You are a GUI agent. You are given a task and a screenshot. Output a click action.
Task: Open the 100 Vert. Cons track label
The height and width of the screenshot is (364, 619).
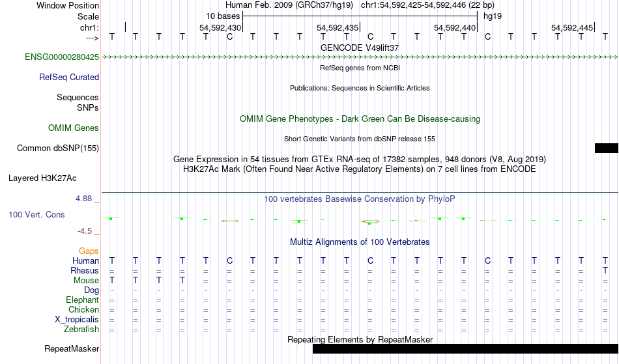tap(36, 214)
